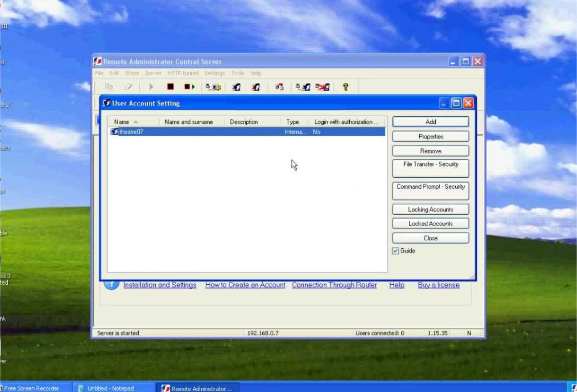Image resolution: width=577 pixels, height=392 pixels.
Task: Click the theatre07 account icon in the list
Action: pyautogui.click(x=114, y=132)
